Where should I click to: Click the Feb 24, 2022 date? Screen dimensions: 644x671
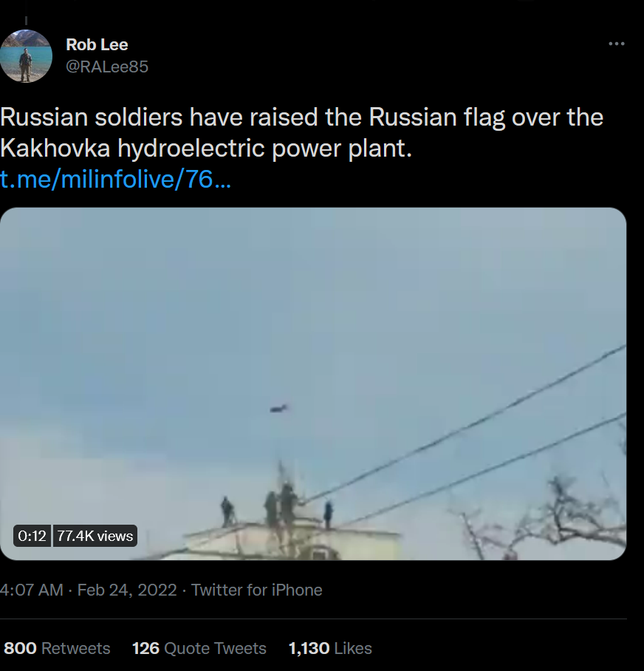[127, 590]
